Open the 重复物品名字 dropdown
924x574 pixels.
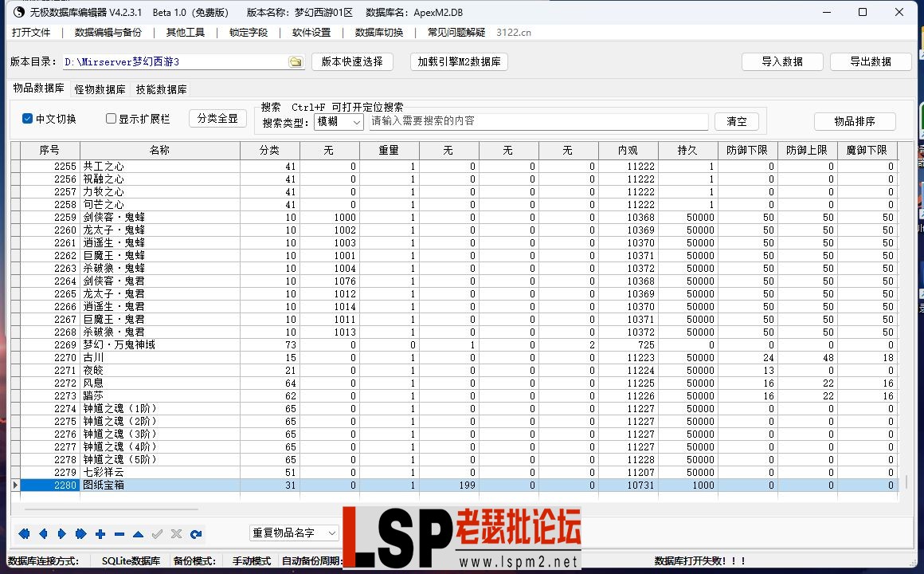(294, 533)
